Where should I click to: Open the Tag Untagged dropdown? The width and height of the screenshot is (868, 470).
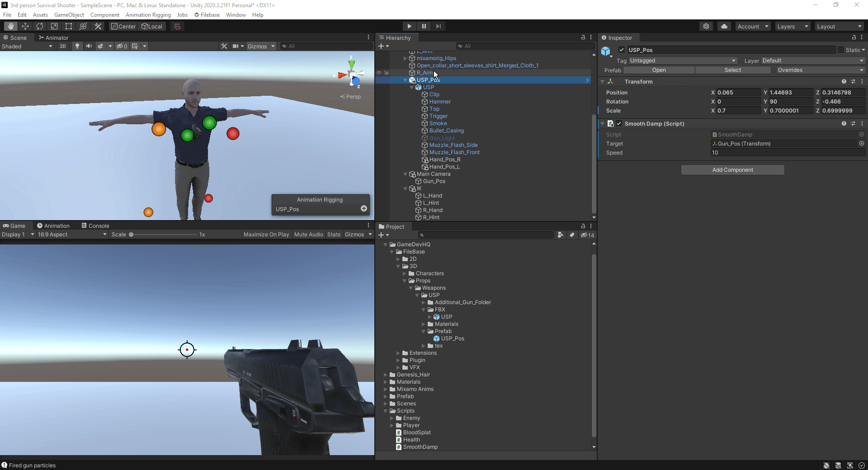(x=683, y=61)
